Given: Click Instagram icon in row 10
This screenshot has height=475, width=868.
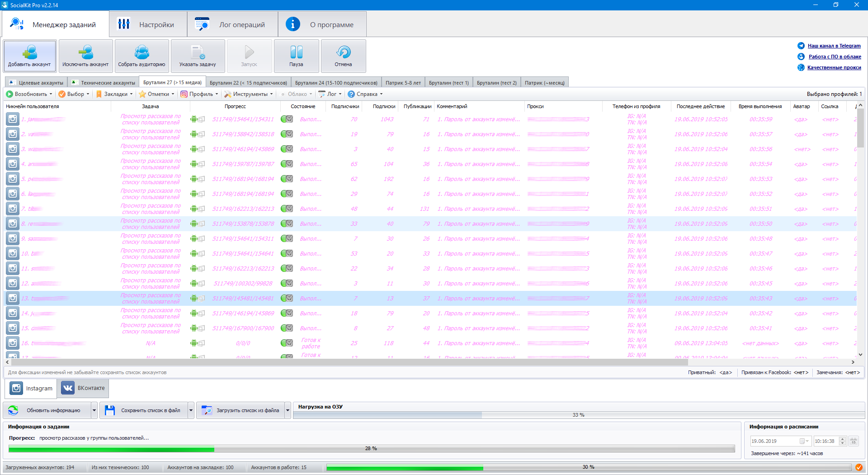Looking at the screenshot, I should [13, 253].
